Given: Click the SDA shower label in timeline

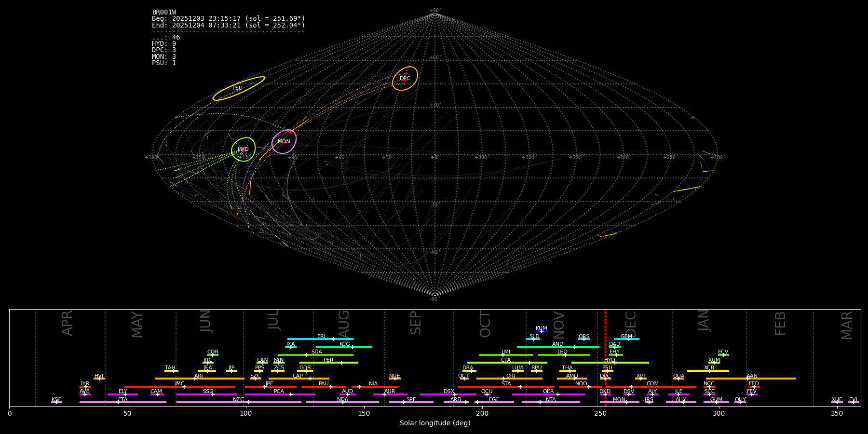Looking at the screenshot, I should tap(316, 352).
